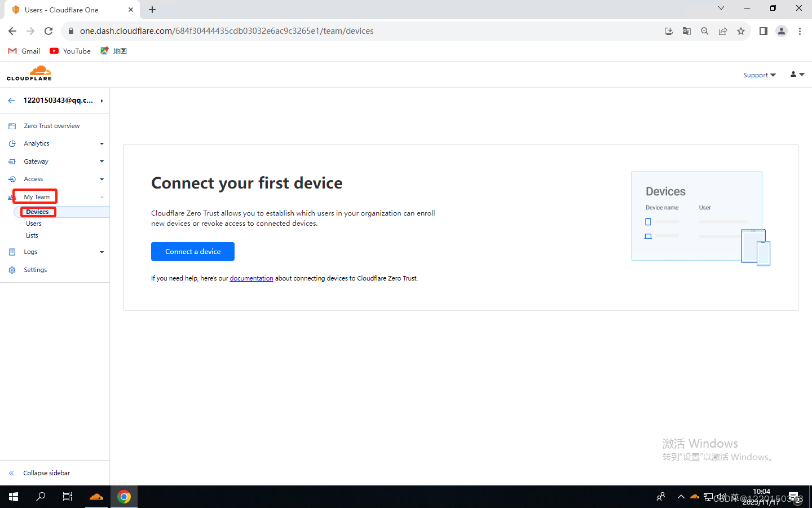This screenshot has height=508, width=812.
Task: Go back in browser history
Action: 12,31
